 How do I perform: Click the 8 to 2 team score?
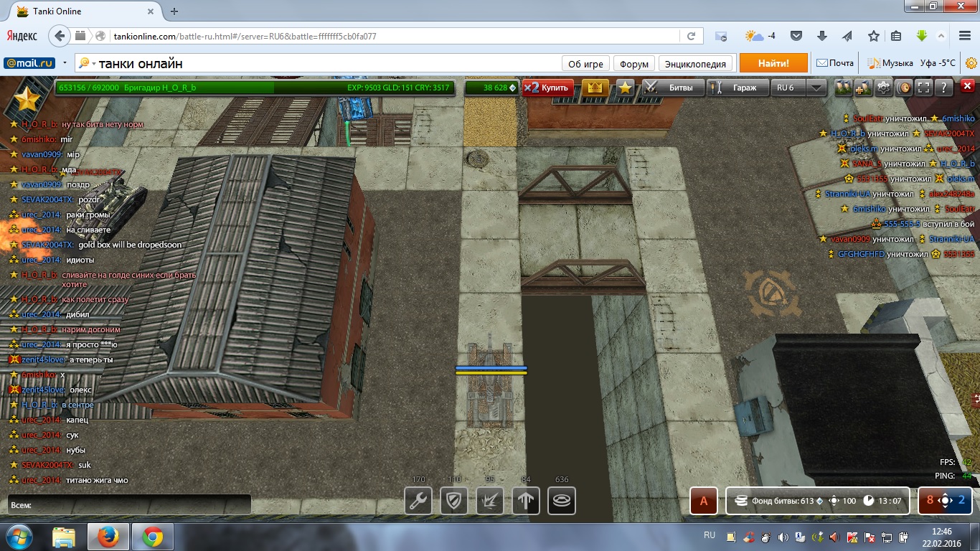pos(946,501)
